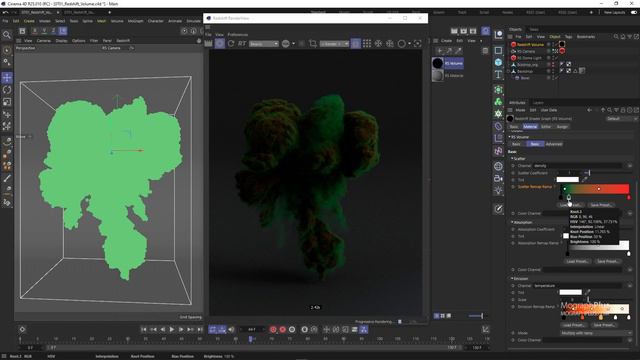
Task: Toggle the Scatter Channel animation dot
Action: point(513,166)
